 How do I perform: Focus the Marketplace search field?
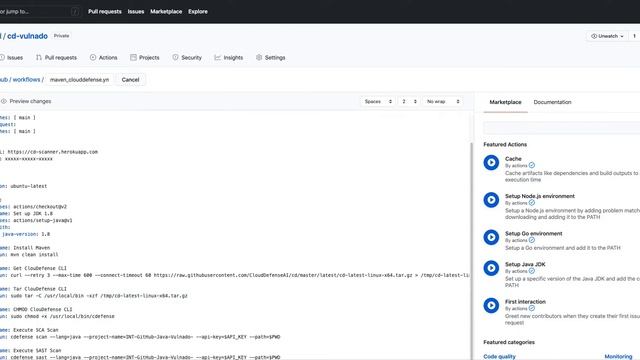(562, 127)
